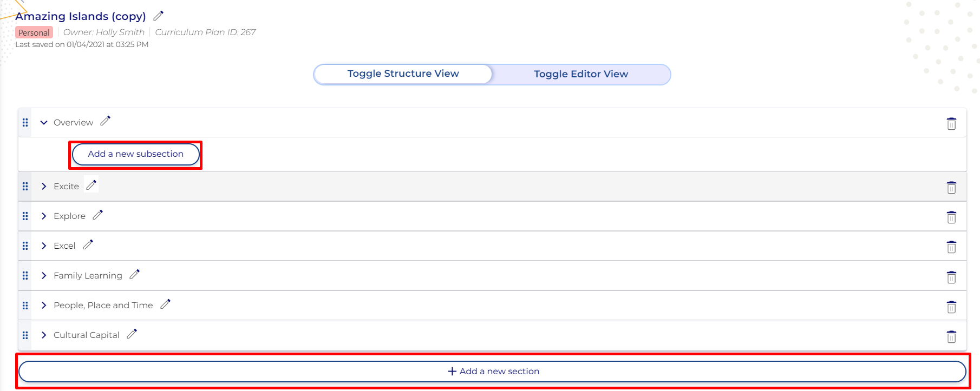Expand the Family Learning section
This screenshot has height=391, width=980.
(x=44, y=276)
